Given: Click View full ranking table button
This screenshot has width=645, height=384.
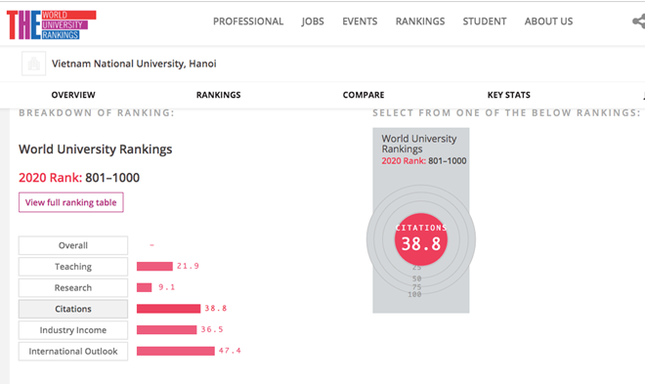Looking at the screenshot, I should tap(71, 202).
